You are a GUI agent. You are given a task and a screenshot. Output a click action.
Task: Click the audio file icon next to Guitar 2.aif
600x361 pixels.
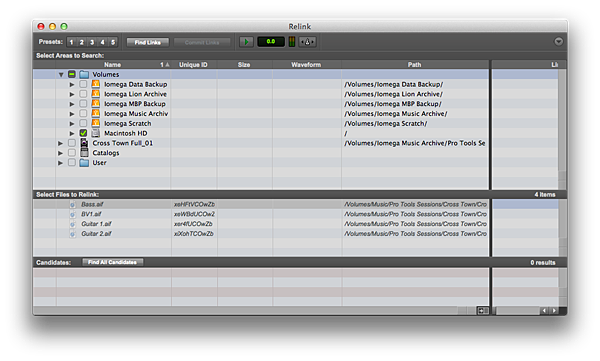click(x=72, y=234)
